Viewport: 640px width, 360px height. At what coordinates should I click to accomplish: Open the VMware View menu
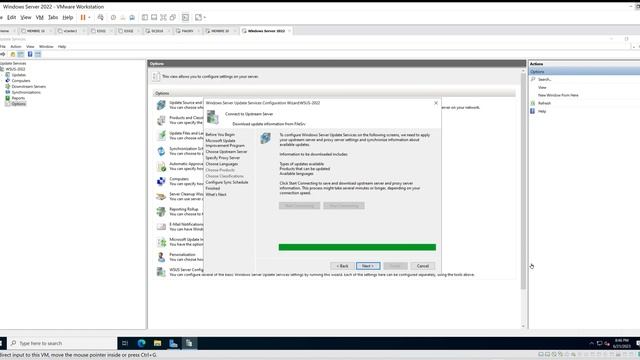coord(26,18)
